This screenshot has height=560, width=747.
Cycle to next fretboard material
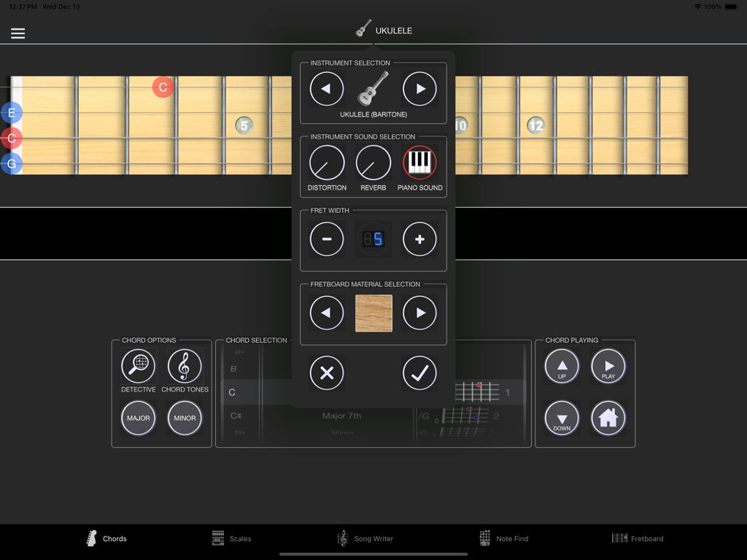[x=419, y=313]
